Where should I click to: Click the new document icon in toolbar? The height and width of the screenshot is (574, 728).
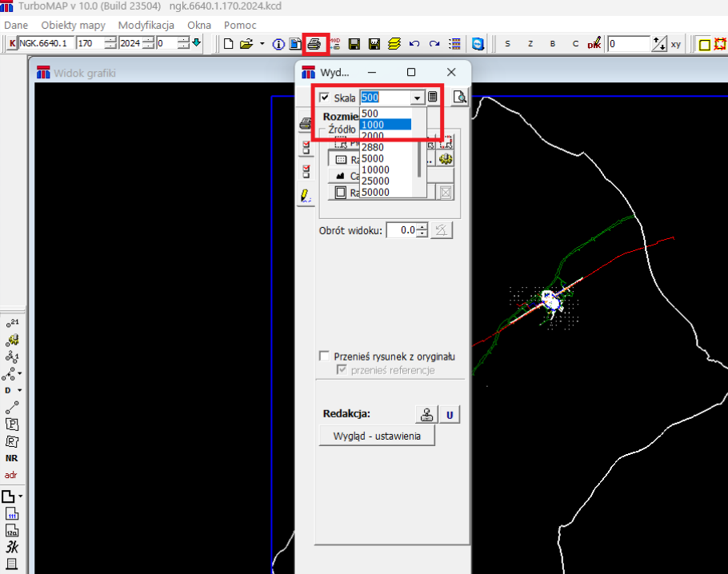pos(229,43)
